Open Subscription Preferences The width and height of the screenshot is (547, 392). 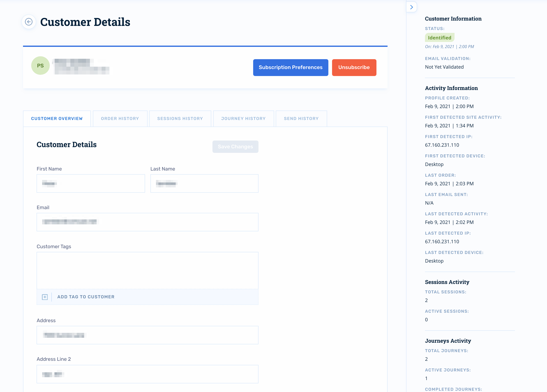click(x=290, y=68)
